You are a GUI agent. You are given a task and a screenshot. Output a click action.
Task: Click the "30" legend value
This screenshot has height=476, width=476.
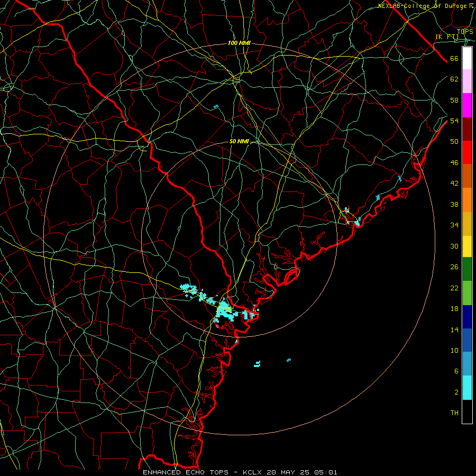coord(454,246)
